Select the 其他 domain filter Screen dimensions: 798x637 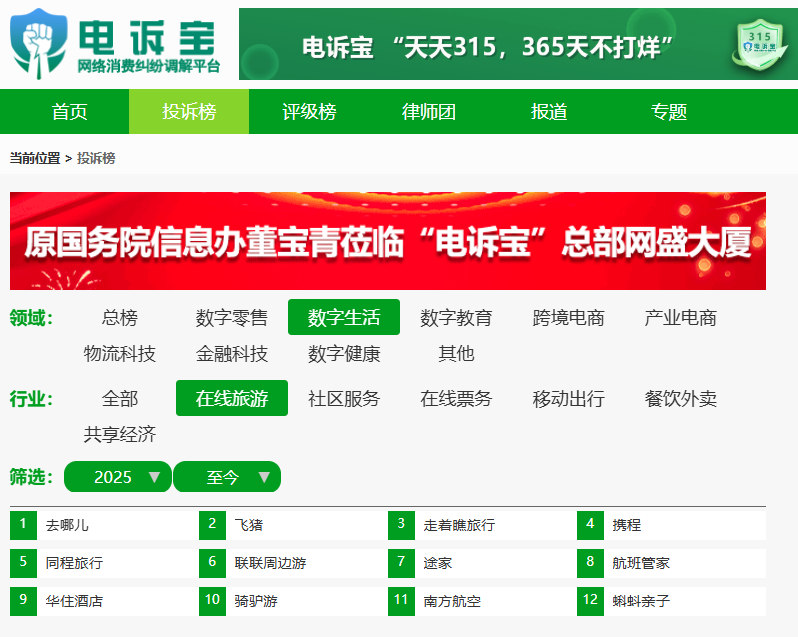[456, 353]
